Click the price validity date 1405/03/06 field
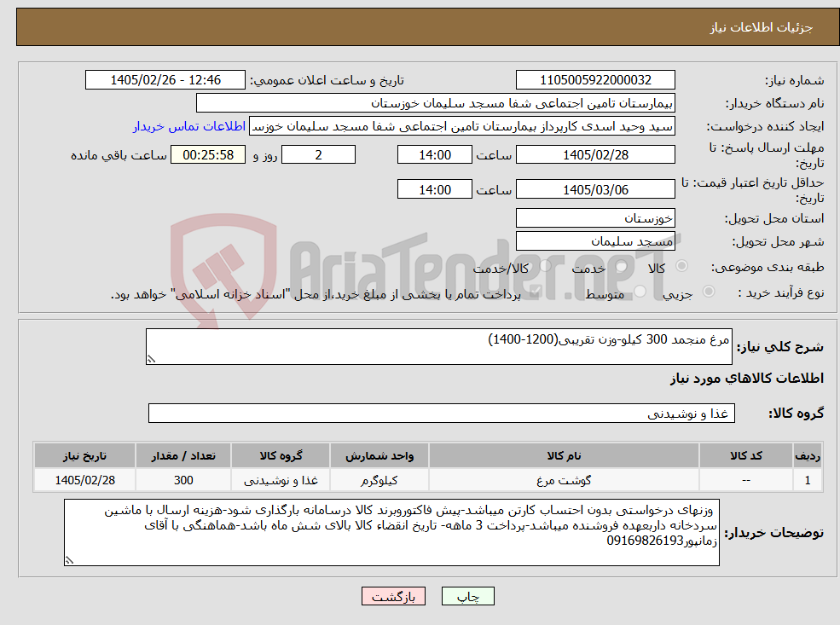 (595, 189)
